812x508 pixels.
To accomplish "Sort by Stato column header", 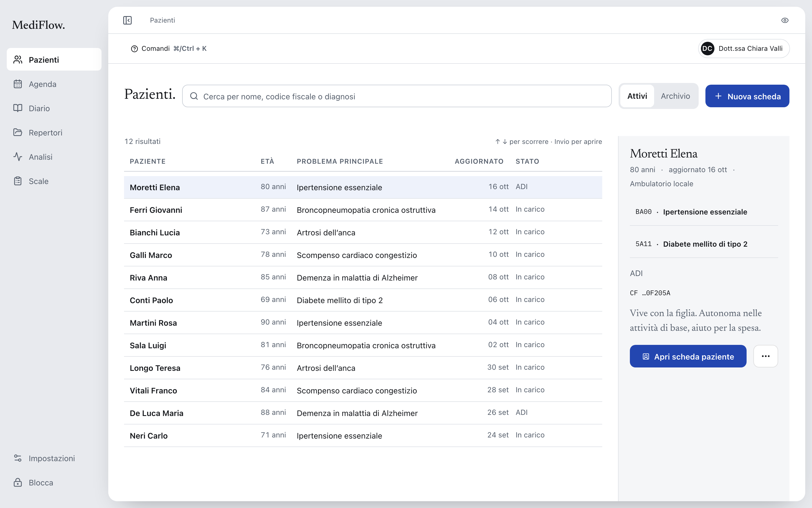I will click(527, 161).
